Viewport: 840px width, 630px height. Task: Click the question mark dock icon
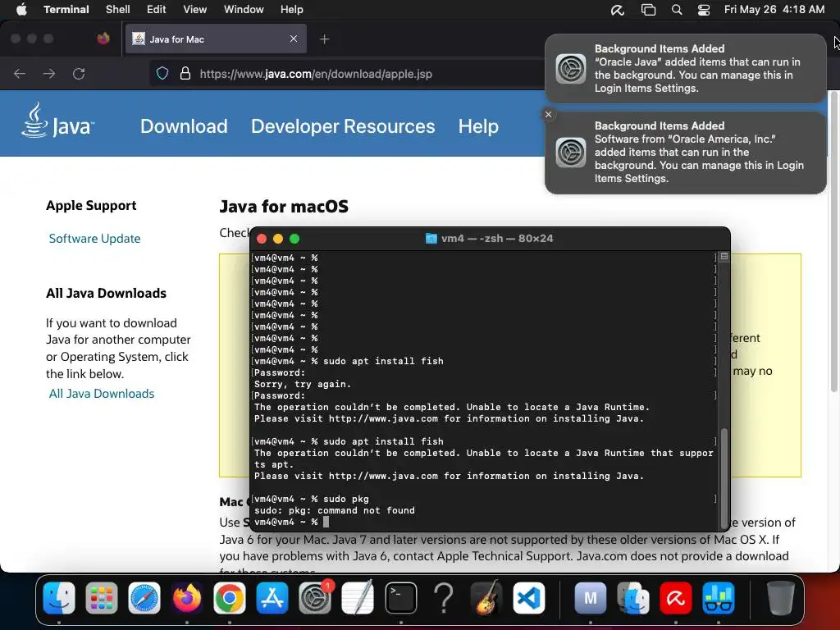point(444,598)
